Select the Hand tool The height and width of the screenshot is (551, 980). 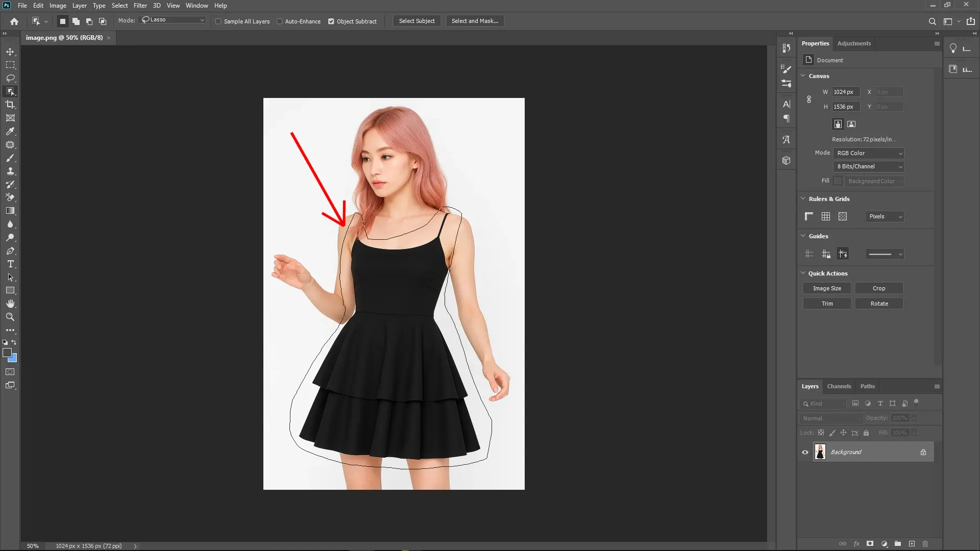click(x=10, y=303)
